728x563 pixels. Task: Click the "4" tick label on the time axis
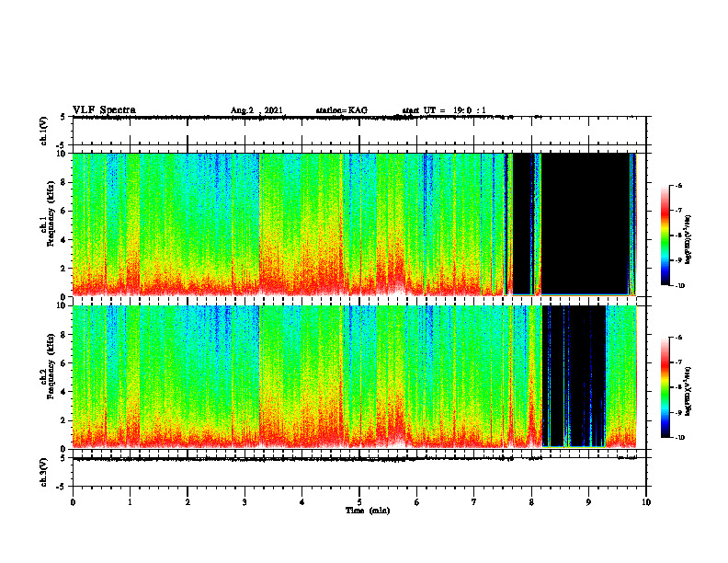tap(302, 502)
